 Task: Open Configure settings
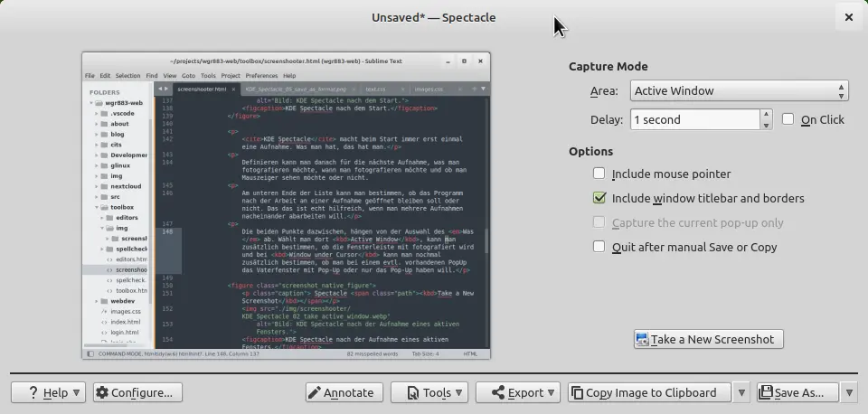(137, 392)
